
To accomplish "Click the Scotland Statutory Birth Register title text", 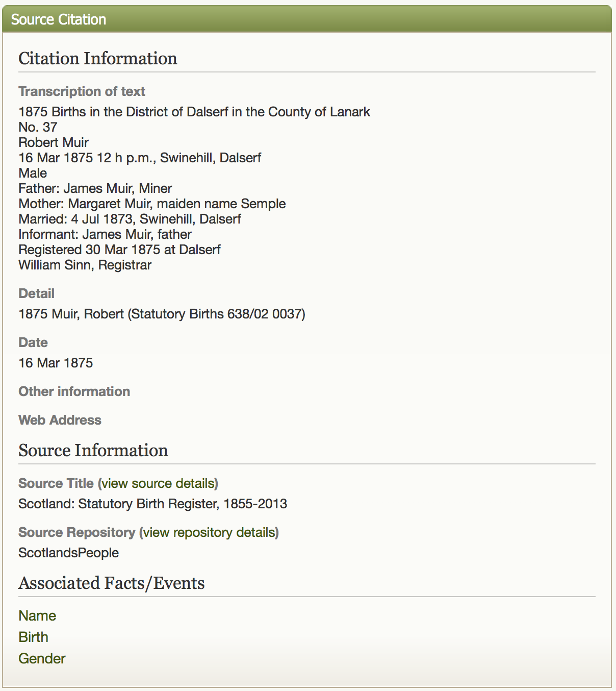I will [x=152, y=504].
